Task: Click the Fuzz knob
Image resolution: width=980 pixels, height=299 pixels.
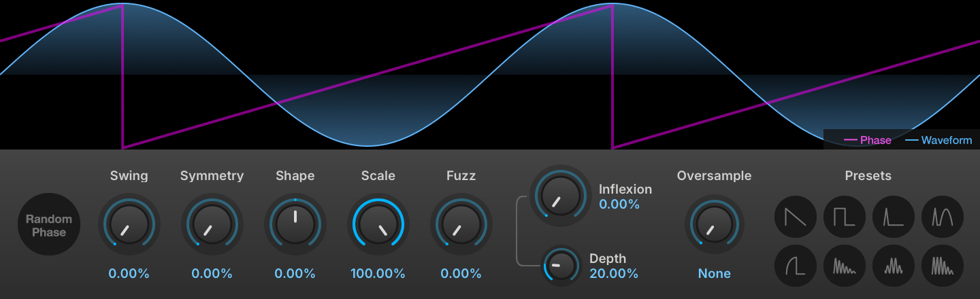Action: click(461, 224)
